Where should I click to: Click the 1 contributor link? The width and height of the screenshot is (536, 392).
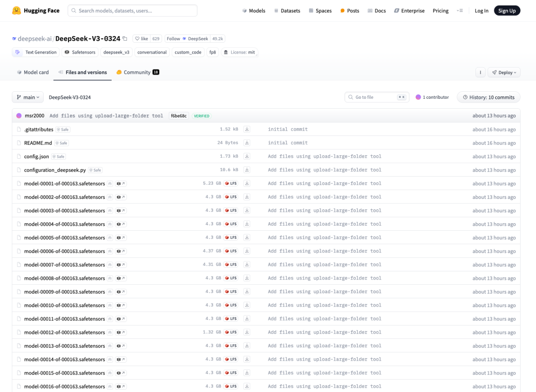(x=432, y=97)
